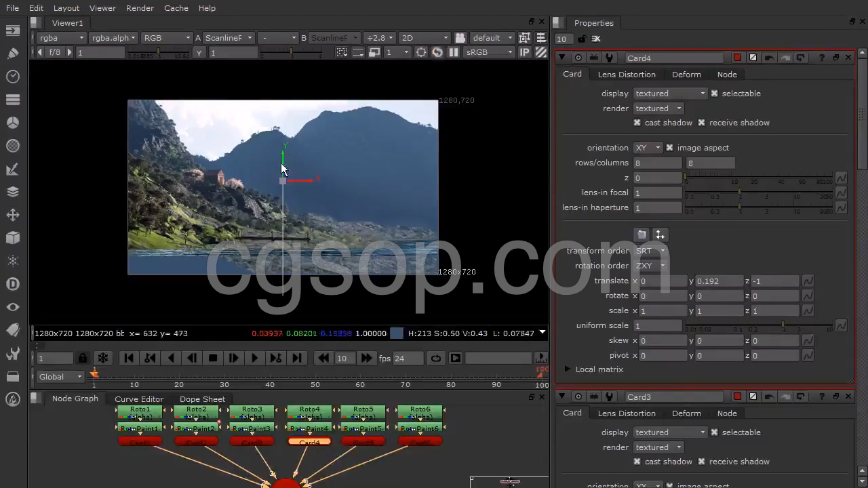Open the Render menu
The height and width of the screenshot is (488, 868).
pyautogui.click(x=140, y=8)
